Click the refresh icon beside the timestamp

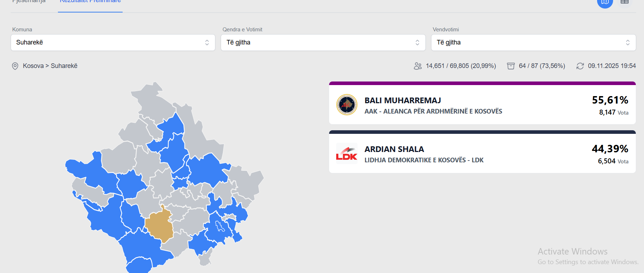tap(580, 66)
